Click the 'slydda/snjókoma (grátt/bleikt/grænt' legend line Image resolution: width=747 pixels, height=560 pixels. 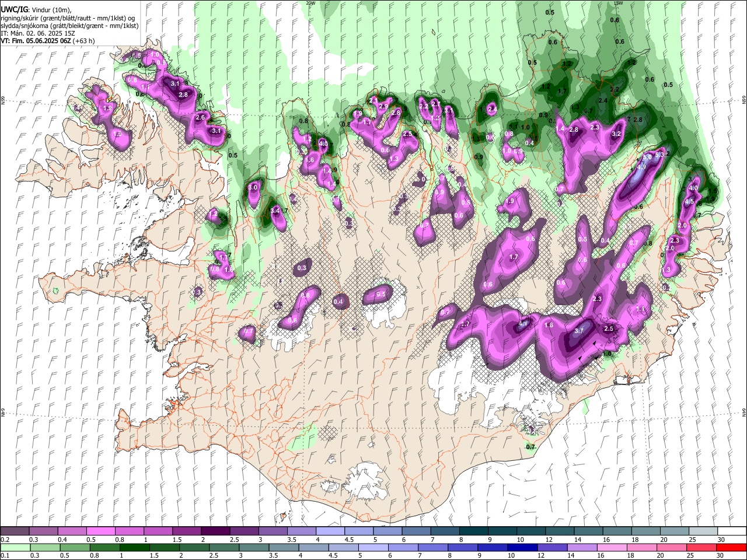tap(69, 26)
